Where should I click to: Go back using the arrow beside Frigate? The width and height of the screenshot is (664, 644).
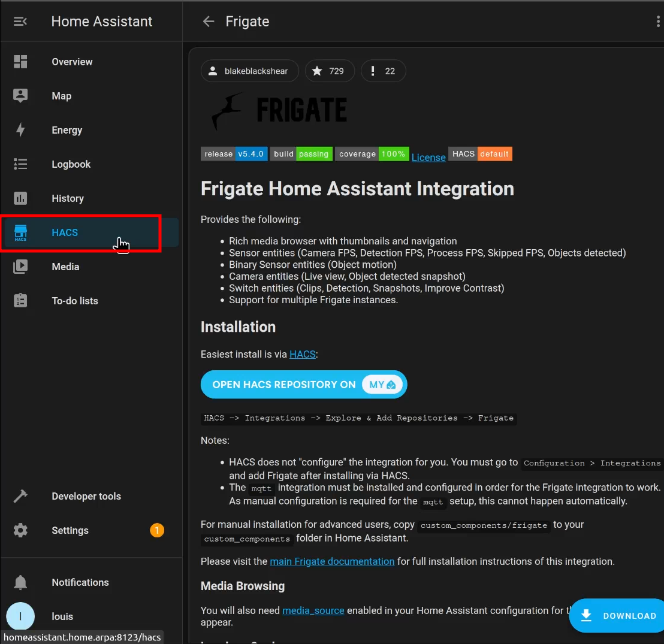[x=209, y=22]
